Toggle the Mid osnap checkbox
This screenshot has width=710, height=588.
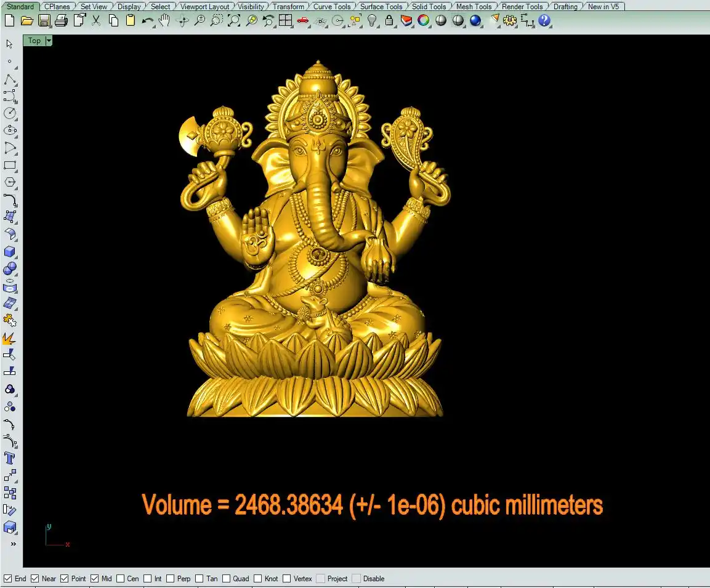[x=95, y=579]
